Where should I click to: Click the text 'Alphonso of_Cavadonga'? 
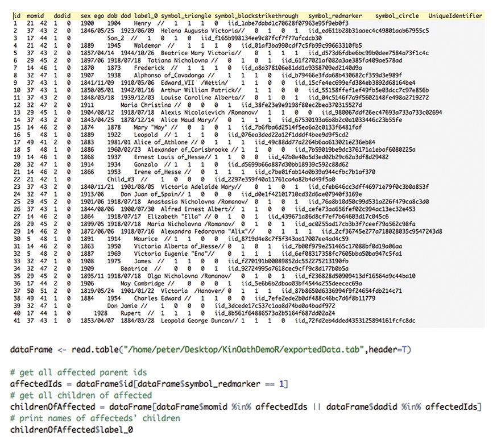click(x=169, y=76)
